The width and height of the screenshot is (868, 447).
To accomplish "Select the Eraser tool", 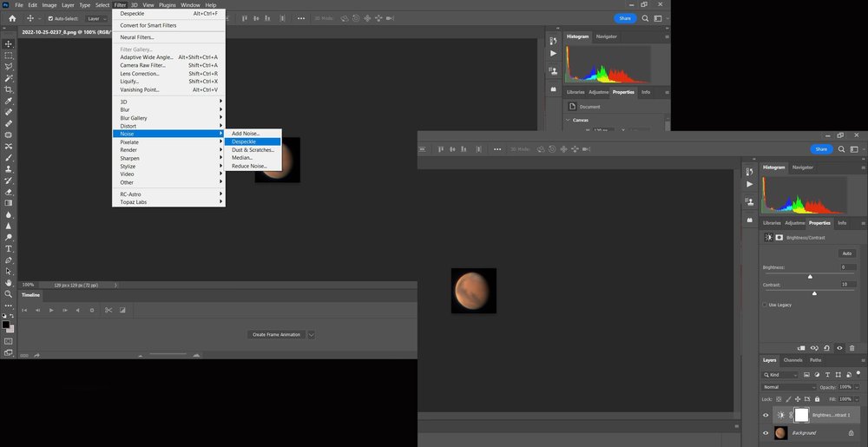I will (9, 192).
